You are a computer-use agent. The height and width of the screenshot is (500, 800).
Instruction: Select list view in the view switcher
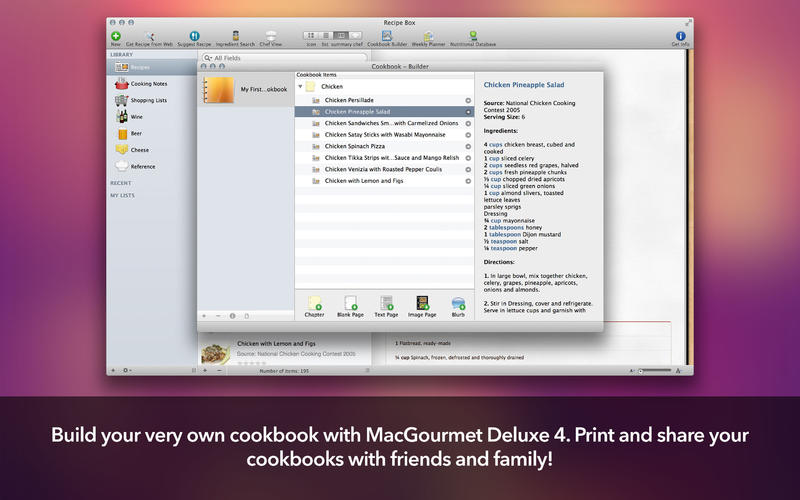point(326,35)
